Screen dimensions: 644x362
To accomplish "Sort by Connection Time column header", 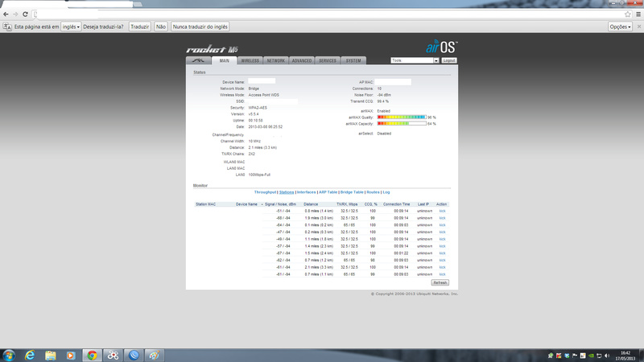I will 396,204.
